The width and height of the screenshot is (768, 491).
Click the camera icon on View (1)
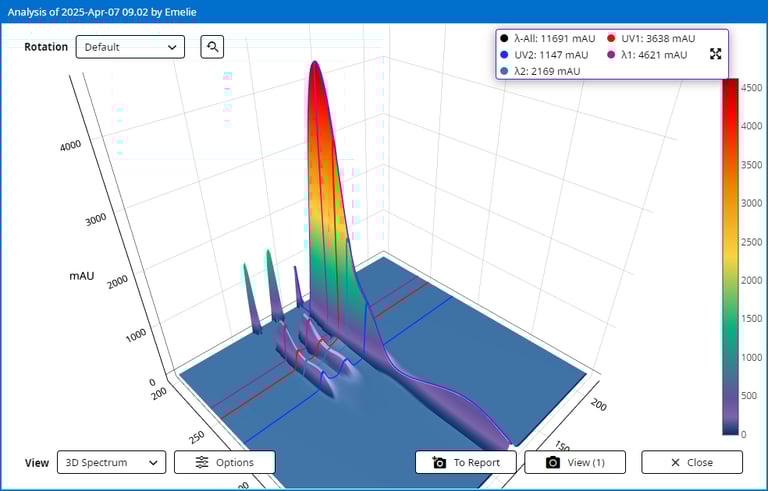(x=552, y=462)
